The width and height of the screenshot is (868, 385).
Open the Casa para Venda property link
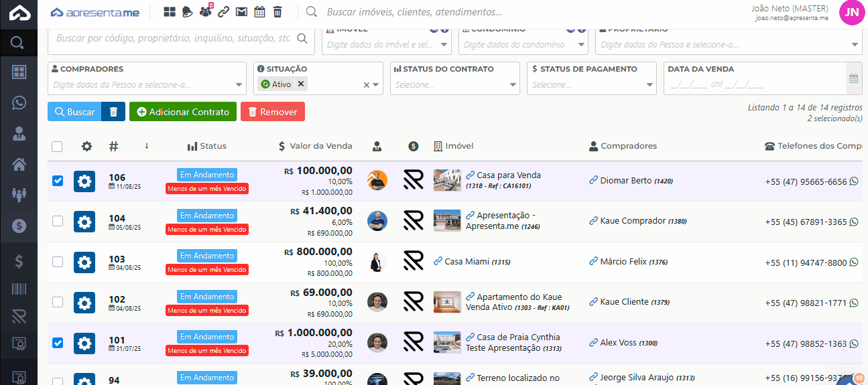pos(508,175)
